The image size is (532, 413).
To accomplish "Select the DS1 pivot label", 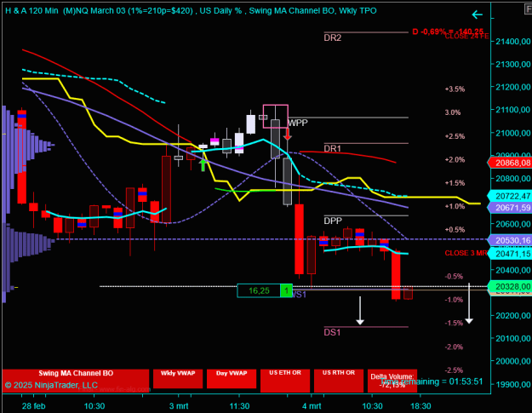I will [332, 332].
